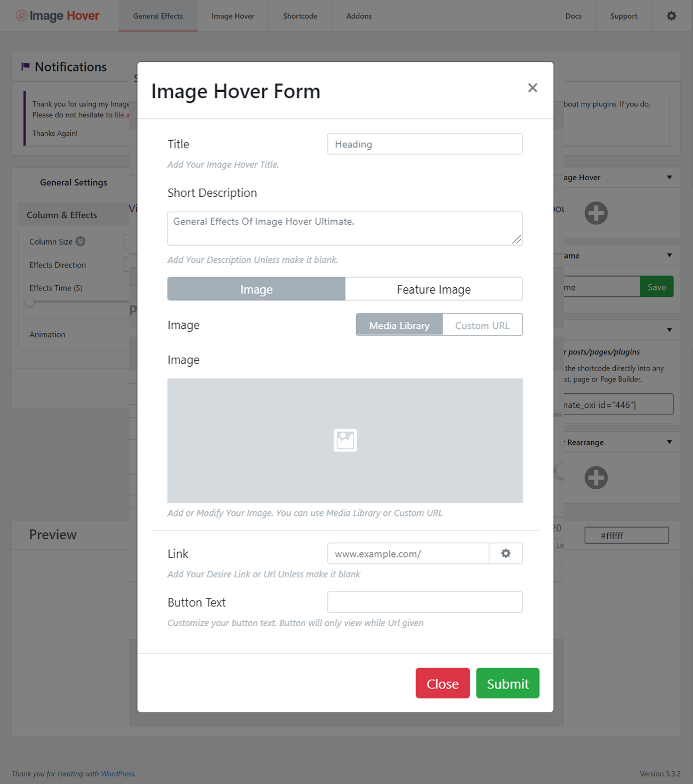The image size is (693, 784).
Task: Open the Addons tab
Action: tap(359, 16)
